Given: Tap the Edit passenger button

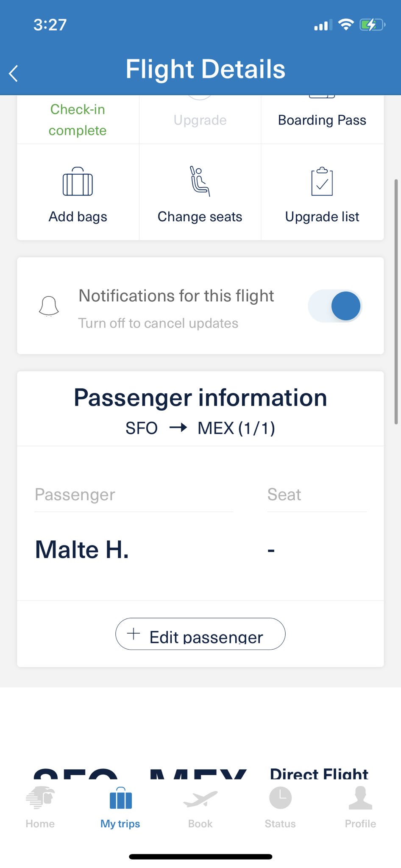Looking at the screenshot, I should click(x=200, y=634).
